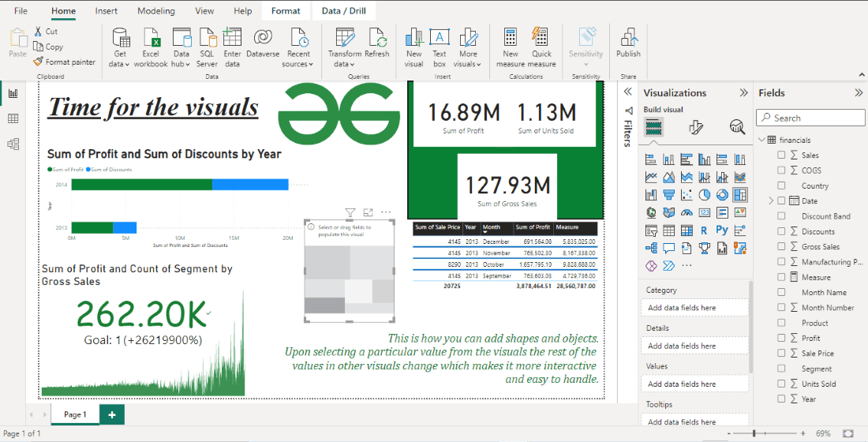Open the More visuals dropdown
Screen dimensions: 868x442
(x=468, y=47)
